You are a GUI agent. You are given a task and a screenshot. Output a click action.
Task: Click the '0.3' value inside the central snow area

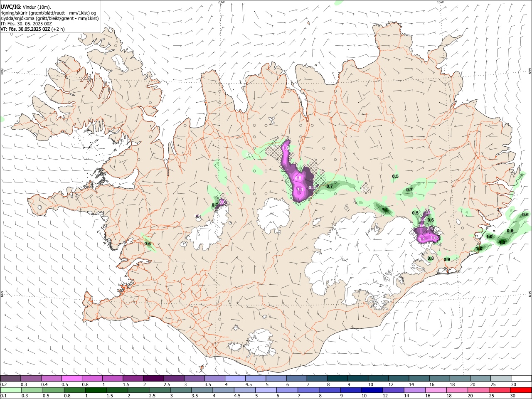pos(312,188)
